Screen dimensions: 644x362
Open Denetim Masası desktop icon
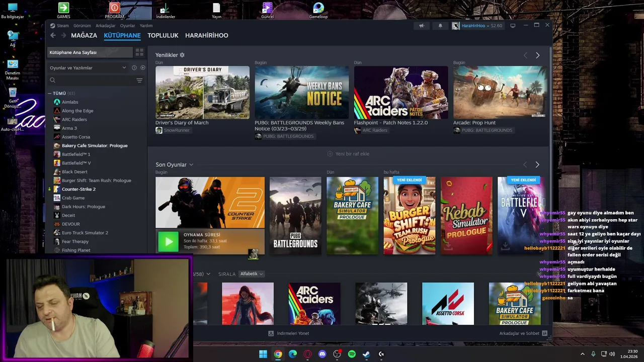[x=13, y=70]
